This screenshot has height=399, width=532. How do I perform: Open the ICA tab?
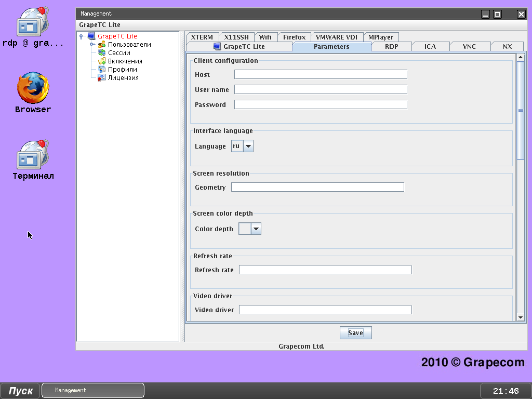tap(430, 46)
